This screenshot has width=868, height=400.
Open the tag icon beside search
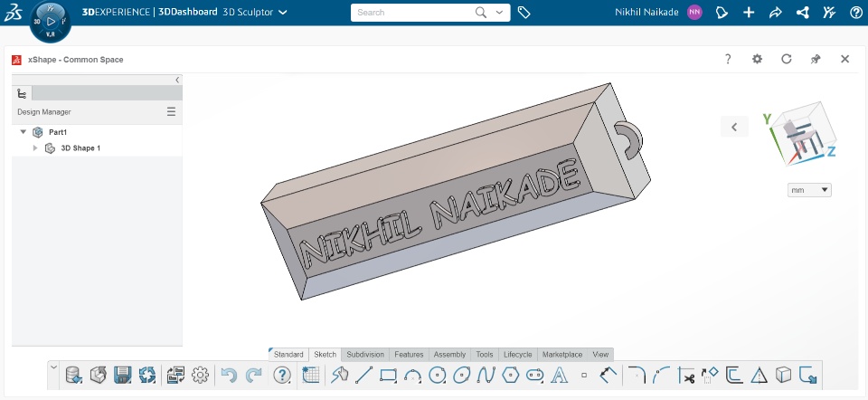524,12
